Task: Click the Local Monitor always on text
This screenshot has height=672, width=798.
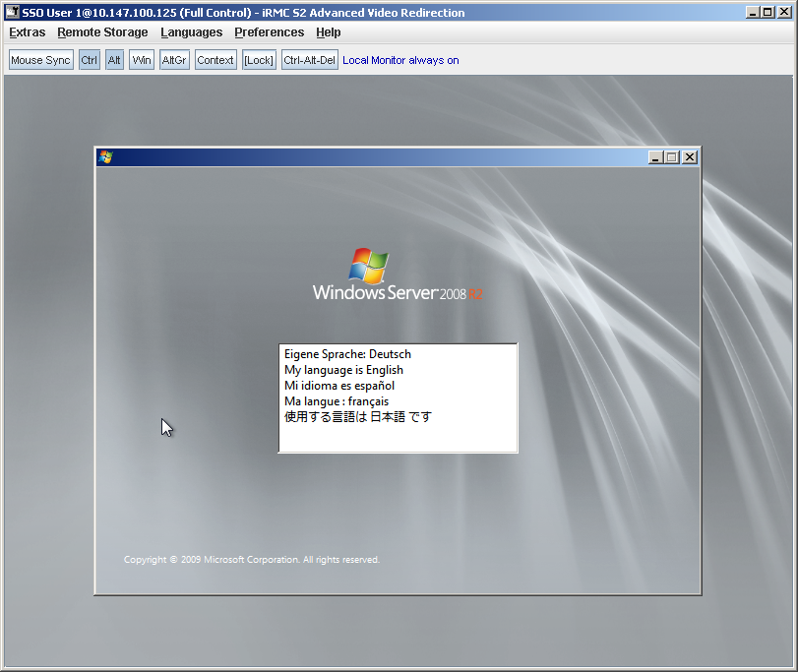Action: pyautogui.click(x=400, y=60)
